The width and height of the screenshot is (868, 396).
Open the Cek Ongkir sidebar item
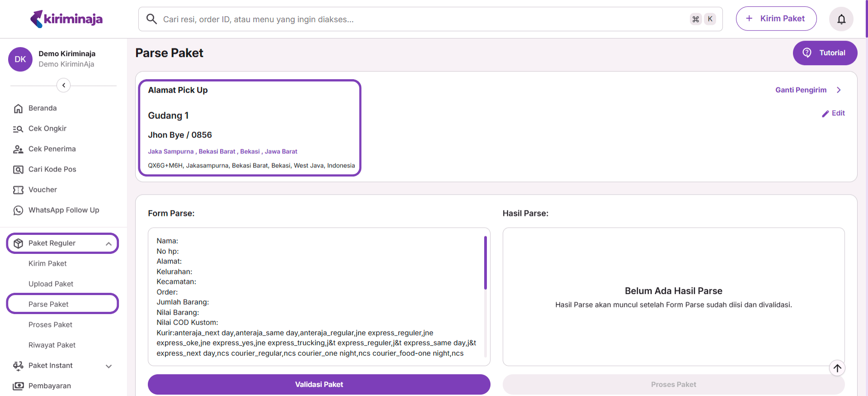47,129
